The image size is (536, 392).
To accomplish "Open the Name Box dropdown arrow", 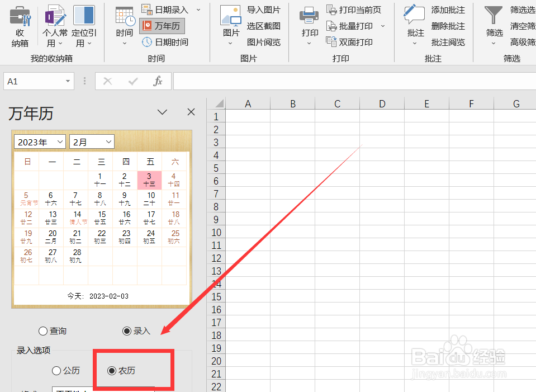I will (x=68, y=82).
